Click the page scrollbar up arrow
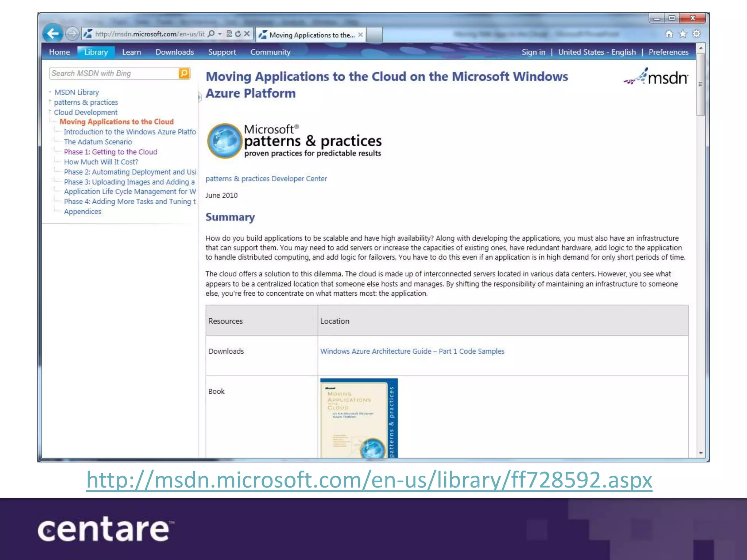The width and height of the screenshot is (747, 560). pos(700,48)
